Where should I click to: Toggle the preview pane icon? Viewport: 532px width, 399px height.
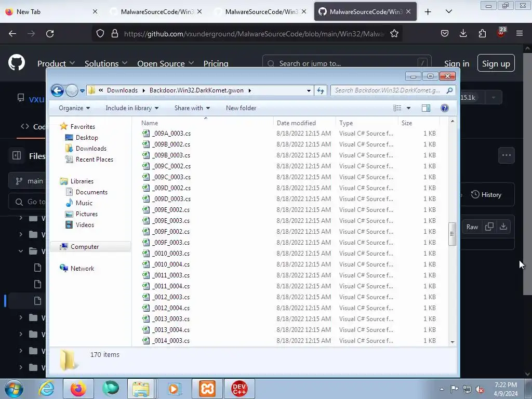click(426, 108)
